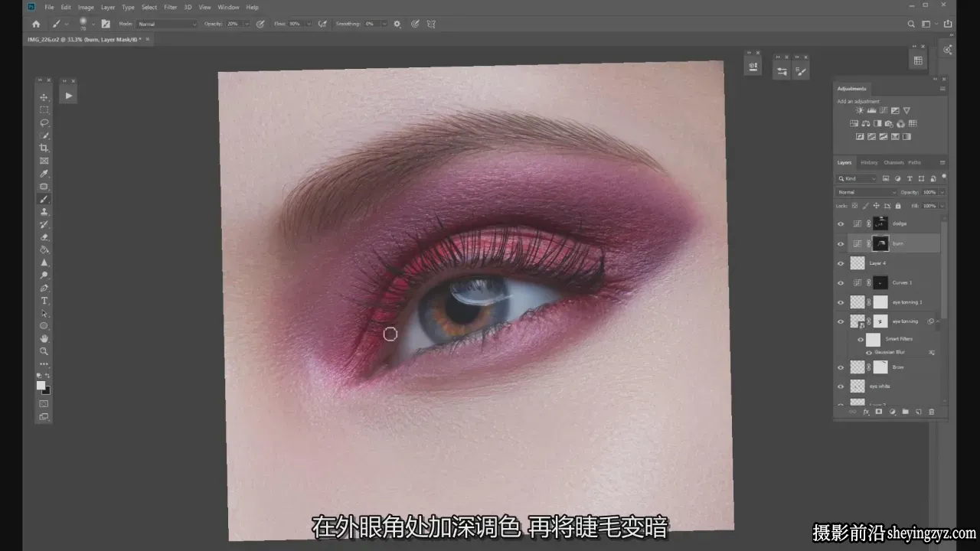Open layer style fx menu
The height and width of the screenshot is (551, 980).
(x=866, y=412)
